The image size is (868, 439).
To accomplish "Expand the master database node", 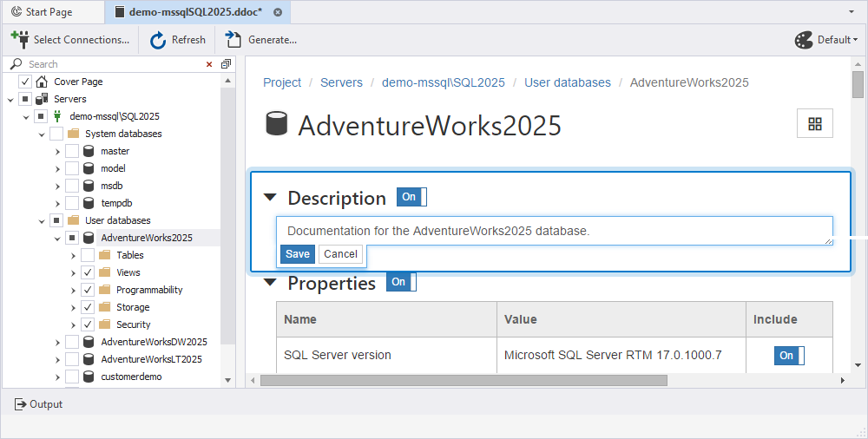I will [57, 152].
